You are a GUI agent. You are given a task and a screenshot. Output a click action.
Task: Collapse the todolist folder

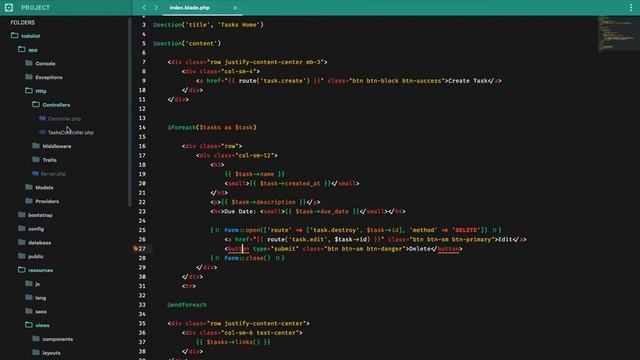26,36
